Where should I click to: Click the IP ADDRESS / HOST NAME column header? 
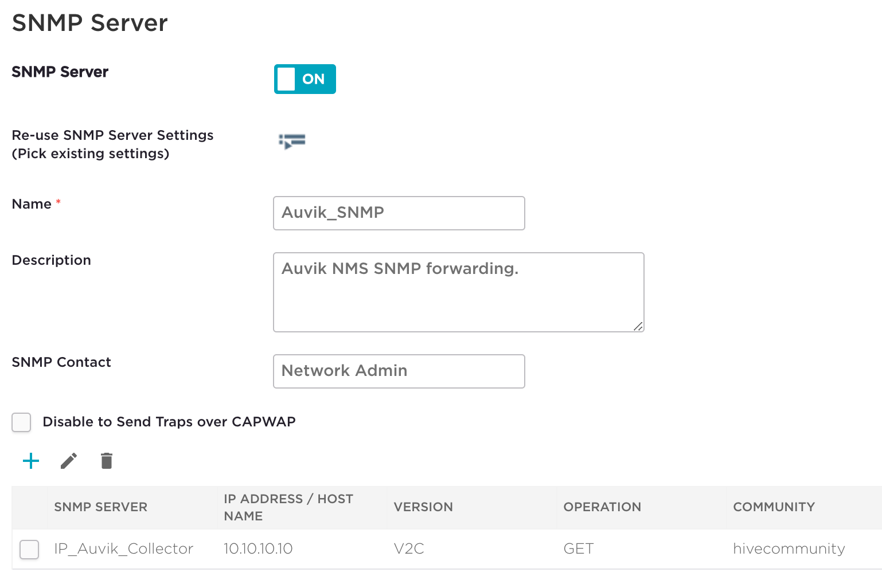tap(288, 507)
